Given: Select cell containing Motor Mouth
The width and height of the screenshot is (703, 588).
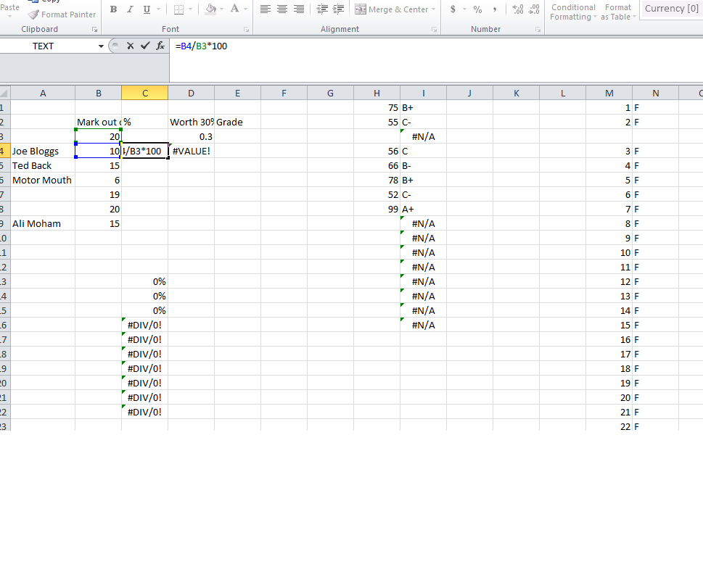Looking at the screenshot, I should coord(43,180).
